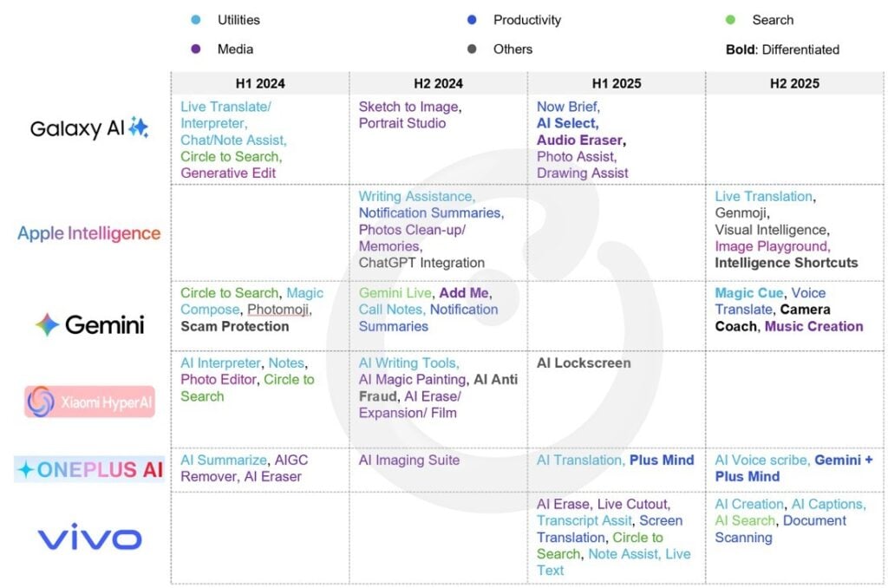The height and width of the screenshot is (588, 888).
Task: Click the Gemini star icon
Action: tap(47, 325)
